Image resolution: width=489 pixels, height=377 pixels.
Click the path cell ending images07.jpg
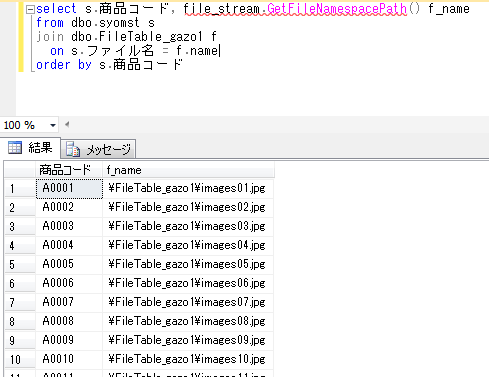coord(188,303)
